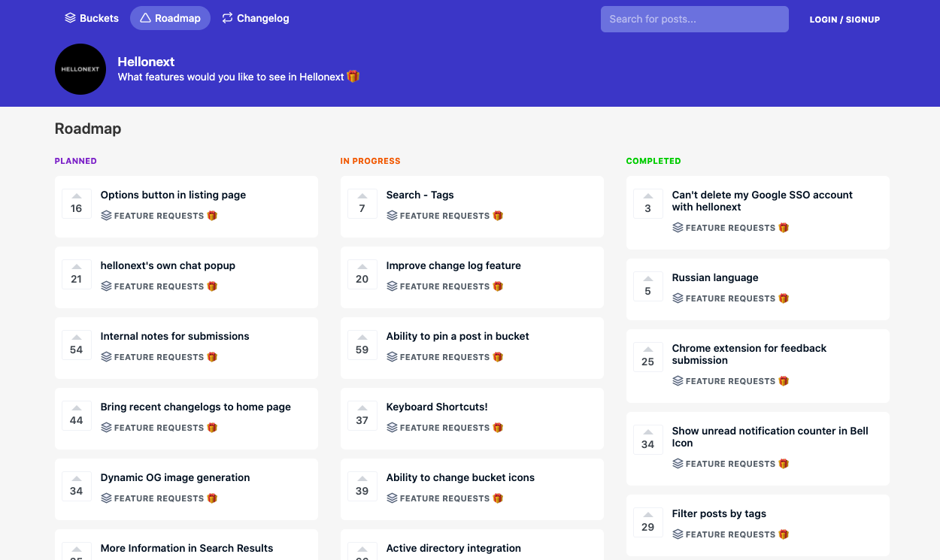Upvote 'hellonext's own chat popup'
The width and height of the screenshot is (940, 560).
pyautogui.click(x=77, y=274)
